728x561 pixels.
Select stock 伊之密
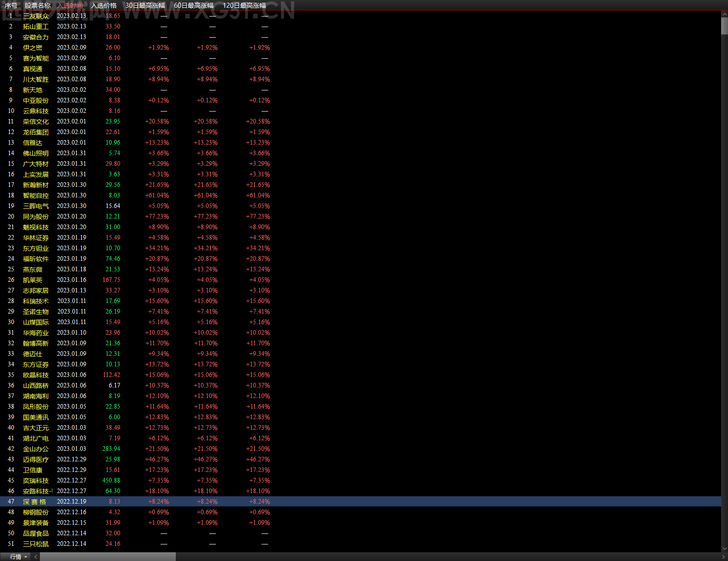[33, 48]
